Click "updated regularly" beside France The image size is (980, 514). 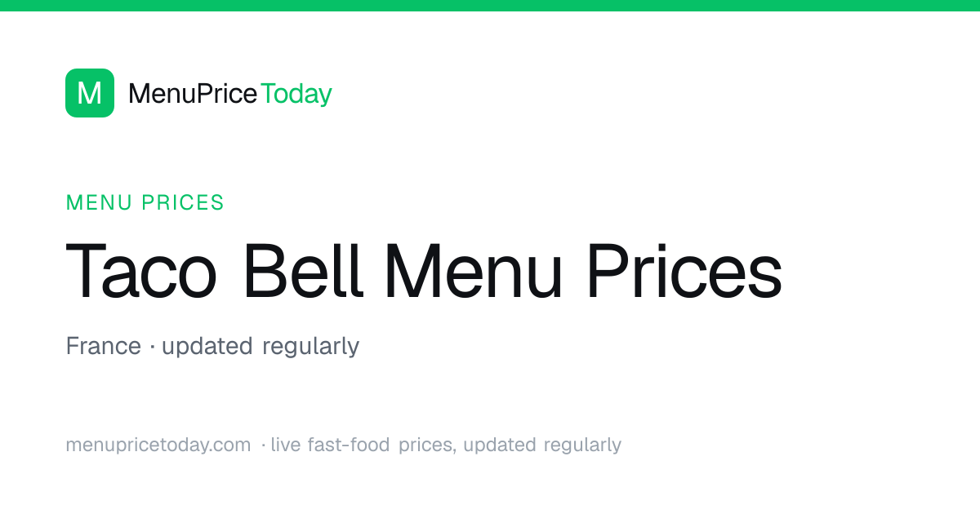[261, 347]
